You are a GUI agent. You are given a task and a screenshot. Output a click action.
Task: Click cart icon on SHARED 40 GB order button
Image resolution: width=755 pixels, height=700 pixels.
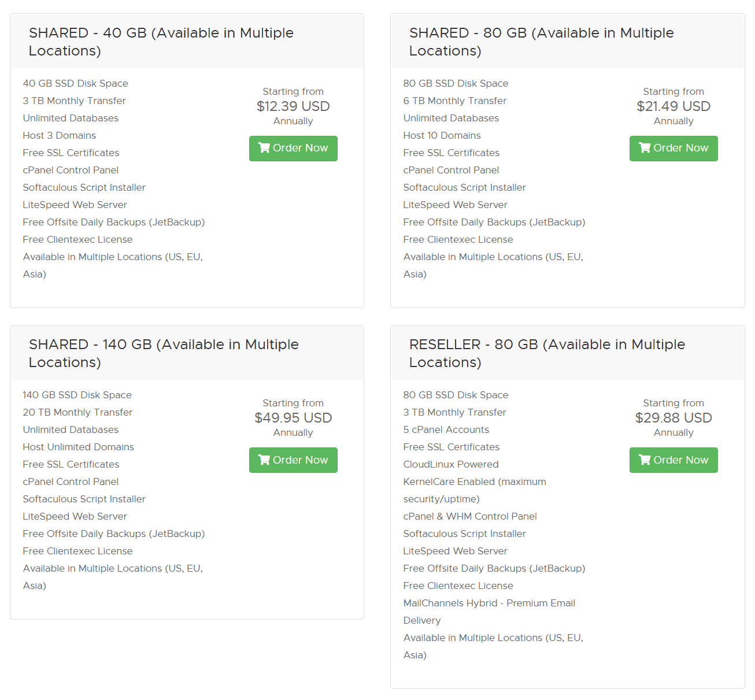point(264,148)
